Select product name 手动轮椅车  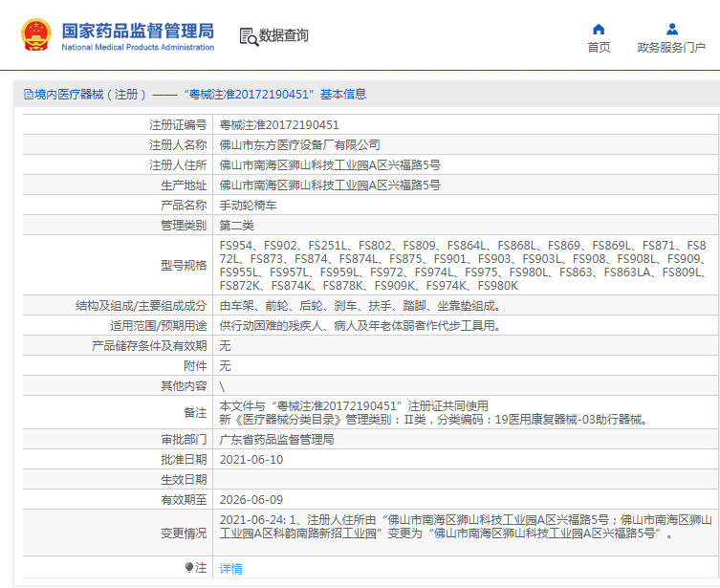248,206
